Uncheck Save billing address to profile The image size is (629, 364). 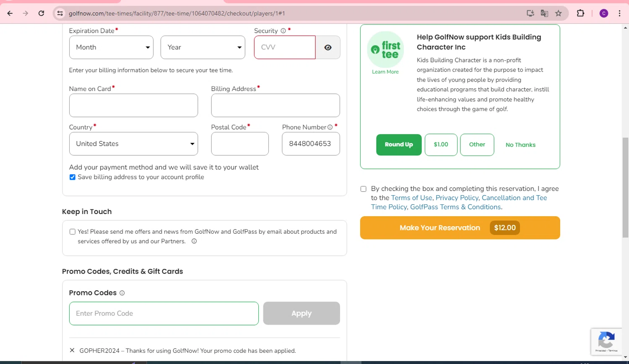[73, 177]
